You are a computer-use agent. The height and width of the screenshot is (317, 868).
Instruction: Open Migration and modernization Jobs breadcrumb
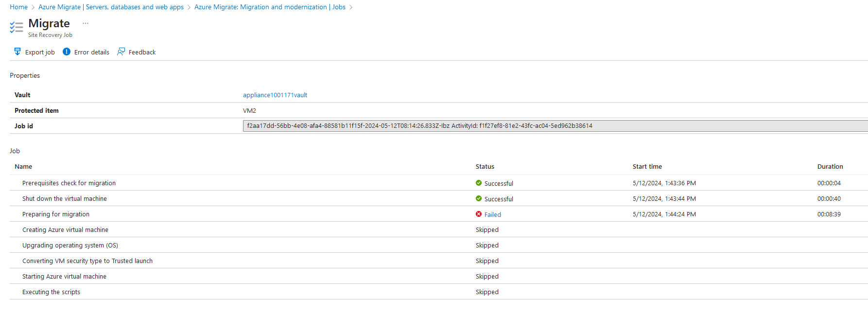(x=270, y=7)
